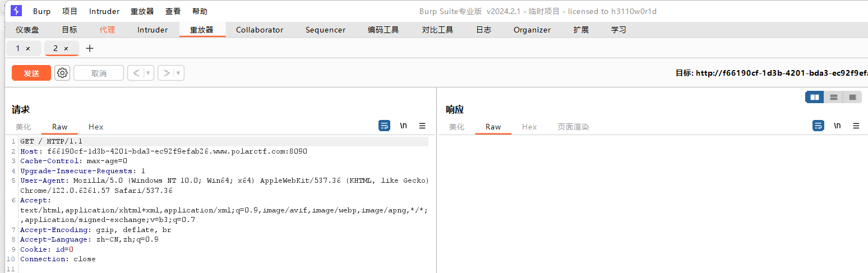
Task: Select response 页面渲染 render view
Action: tap(573, 127)
